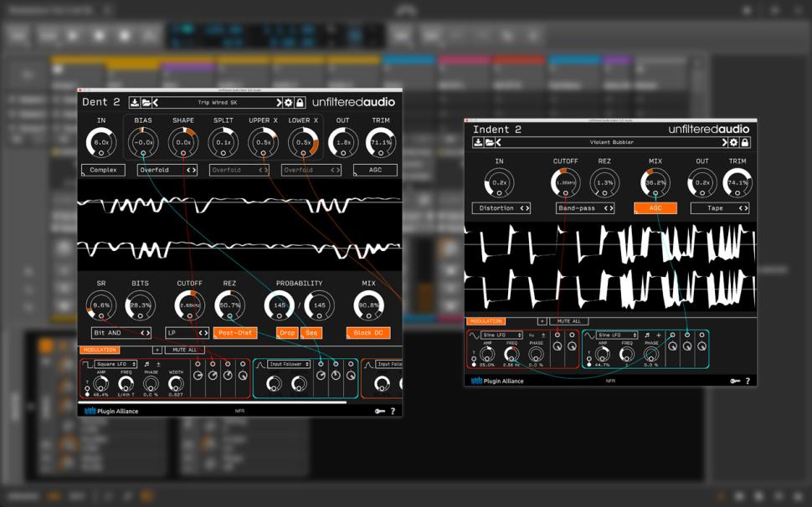Click the TRIM knob in Dent 2
This screenshot has width=812, height=507.
coord(381,142)
